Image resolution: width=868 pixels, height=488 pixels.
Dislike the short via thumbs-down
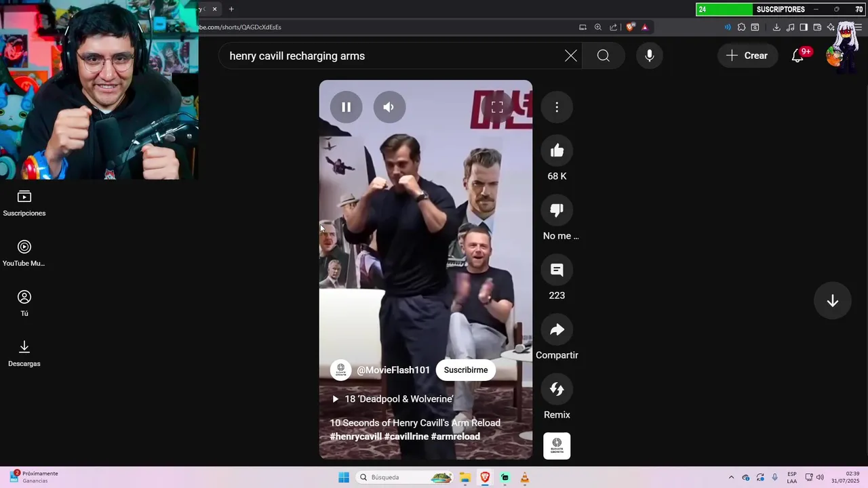557,210
